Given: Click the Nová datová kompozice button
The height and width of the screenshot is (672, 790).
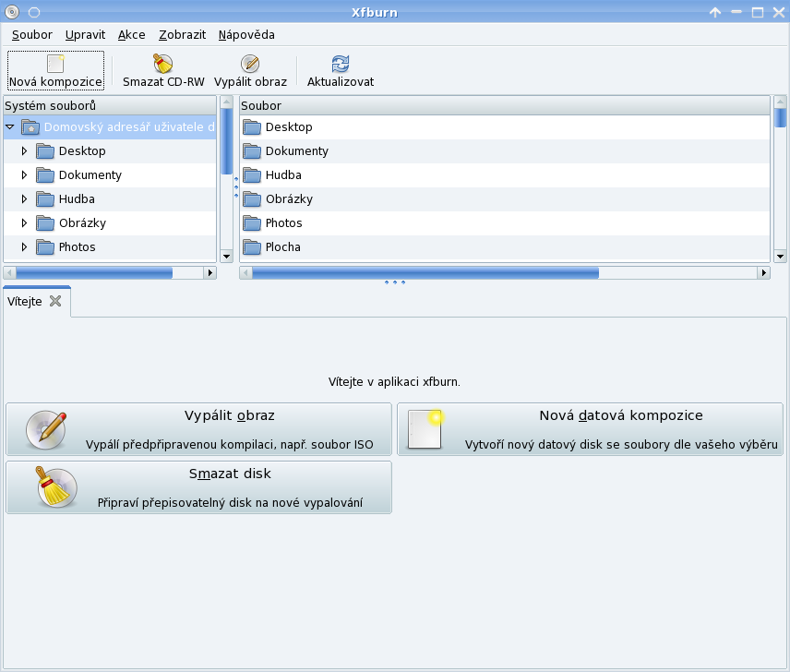Looking at the screenshot, I should (590, 429).
